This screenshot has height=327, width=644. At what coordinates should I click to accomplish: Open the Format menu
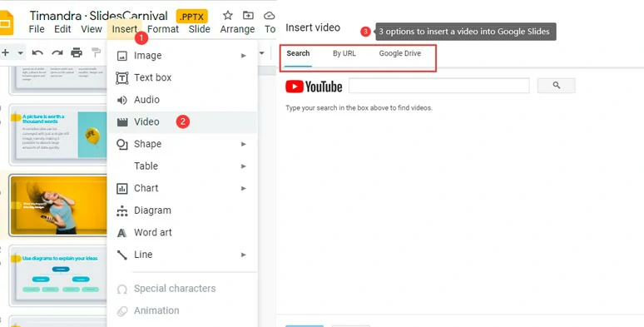163,29
